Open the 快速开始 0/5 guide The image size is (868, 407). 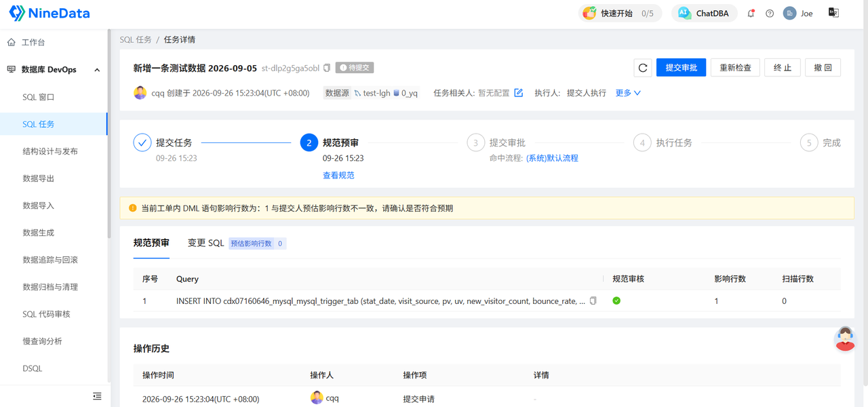pos(620,14)
